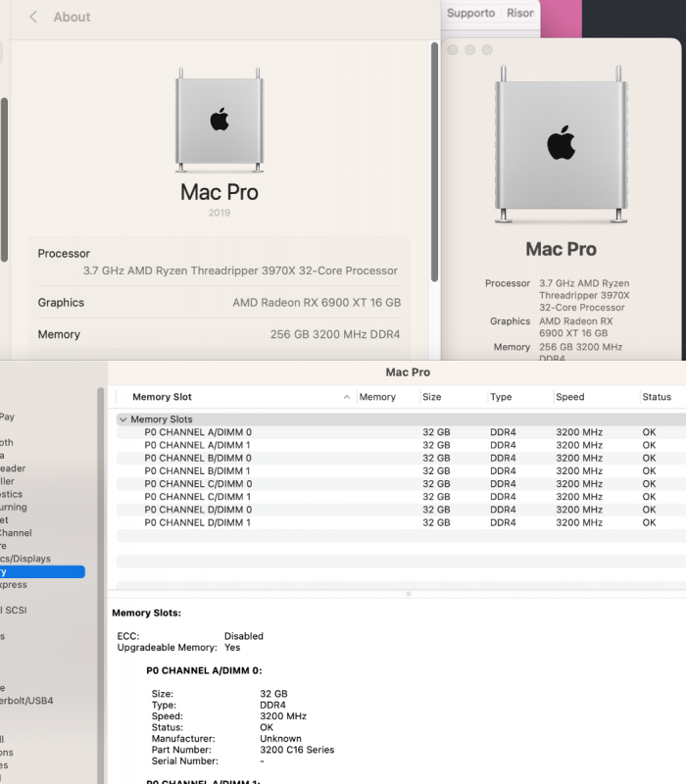Click Part Number 3200 C16 Series text
686x784 pixels.
click(x=297, y=750)
